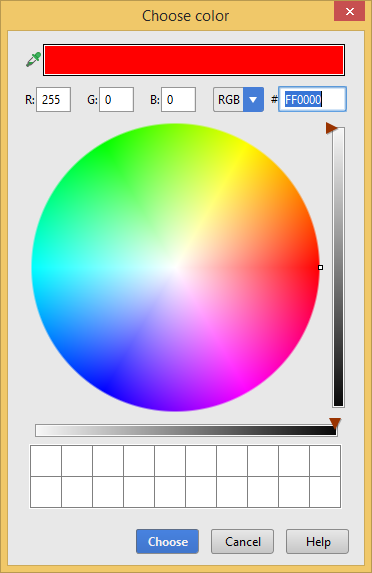Focus the R value input field
The width and height of the screenshot is (372, 573).
54,99
